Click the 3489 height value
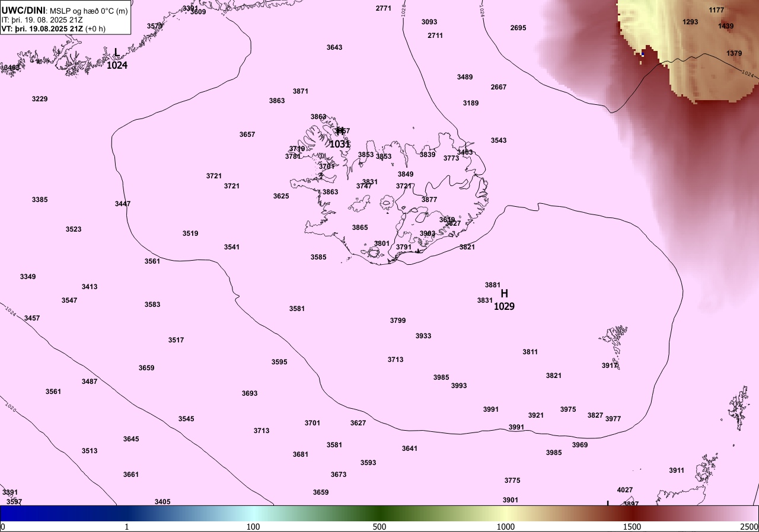759x532 pixels. click(x=465, y=77)
